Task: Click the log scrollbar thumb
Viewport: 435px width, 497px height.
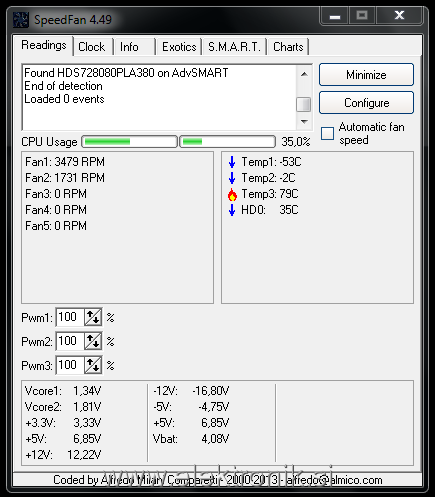Action: pyautogui.click(x=303, y=104)
